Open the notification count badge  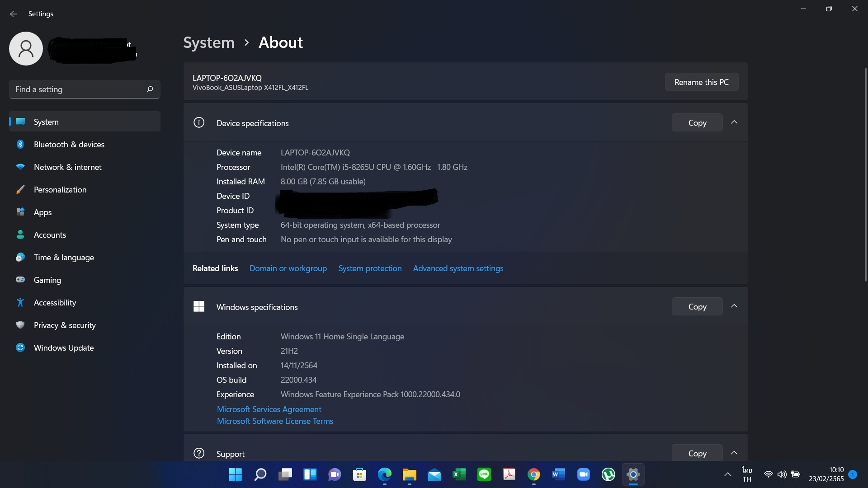(x=853, y=475)
